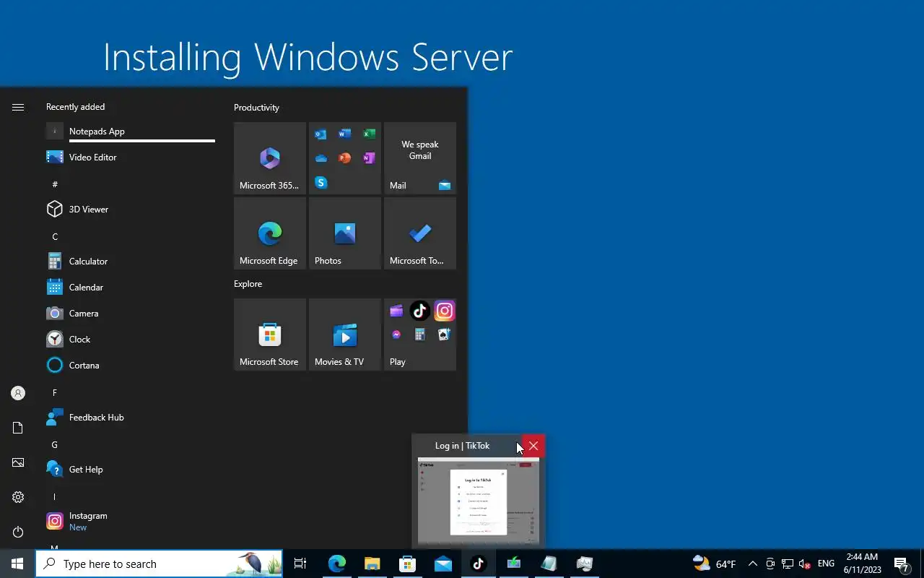
Task: Open the Photos tile
Action: point(345,233)
